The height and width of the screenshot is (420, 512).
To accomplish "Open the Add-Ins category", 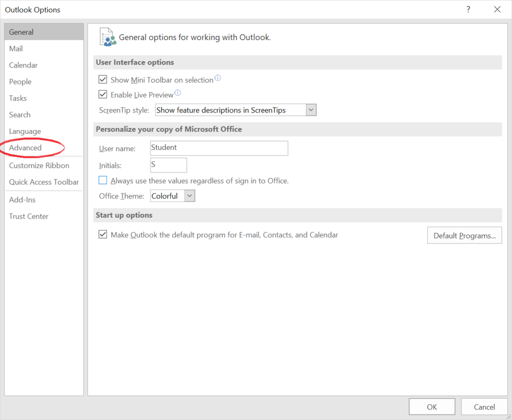I will [44, 200].
